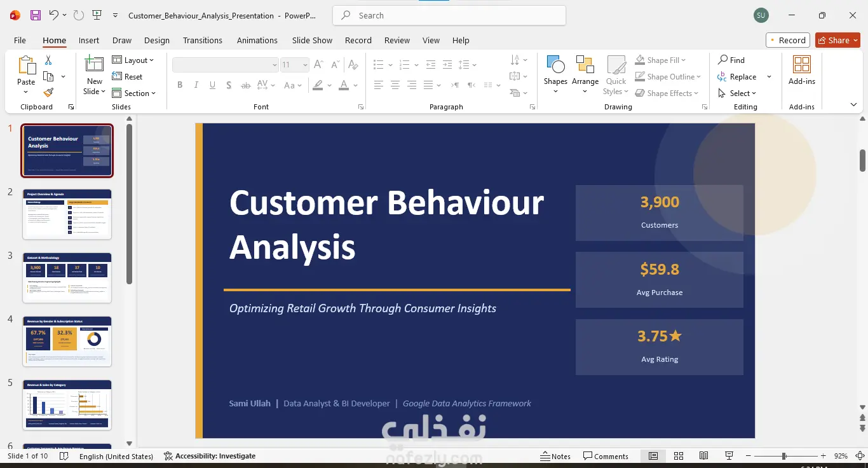Click Decrease List Level indent icon

click(431, 64)
